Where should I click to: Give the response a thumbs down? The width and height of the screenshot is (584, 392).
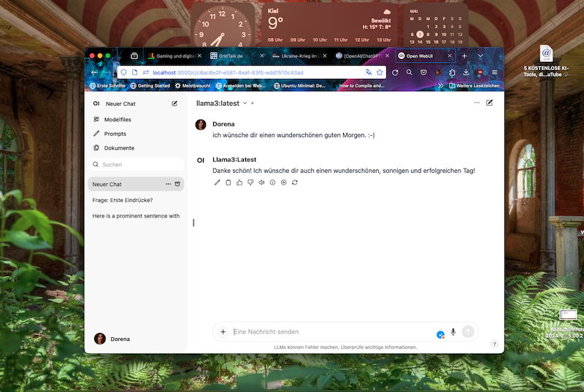250,182
